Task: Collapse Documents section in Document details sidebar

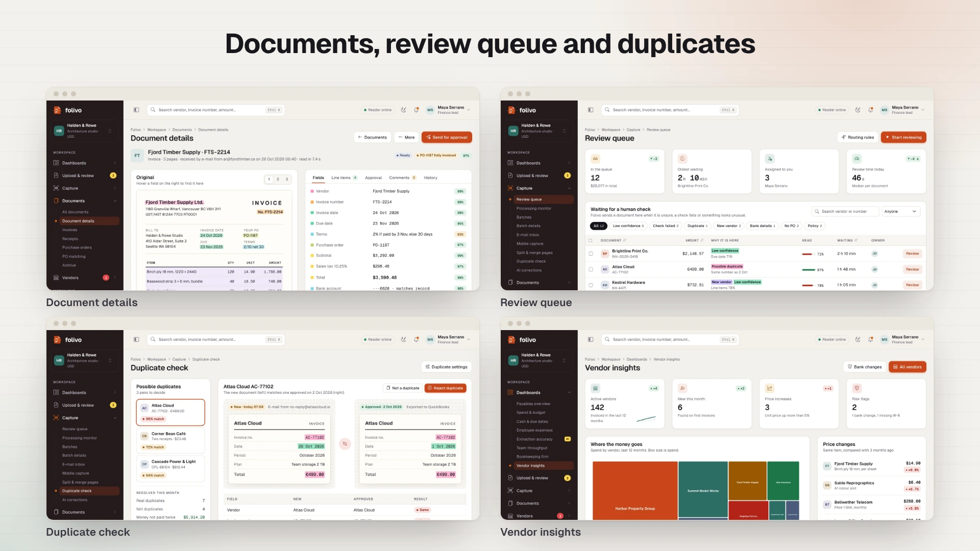Action: click(x=115, y=201)
